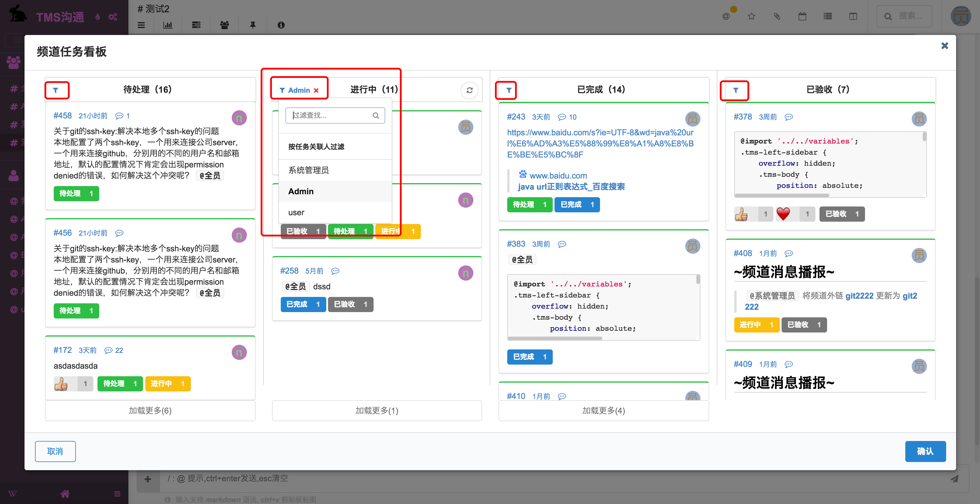Click horizontal scrollbar in #383 code block
The height and width of the screenshot is (504, 980).
click(555, 338)
